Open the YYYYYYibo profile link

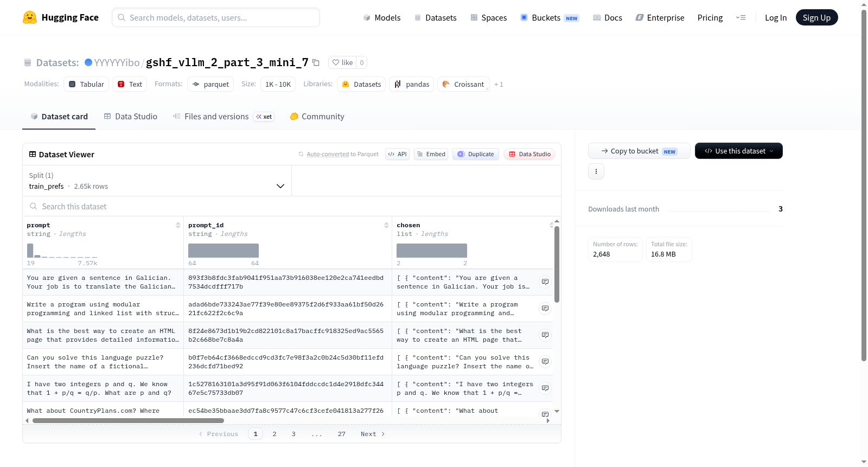[x=117, y=62]
